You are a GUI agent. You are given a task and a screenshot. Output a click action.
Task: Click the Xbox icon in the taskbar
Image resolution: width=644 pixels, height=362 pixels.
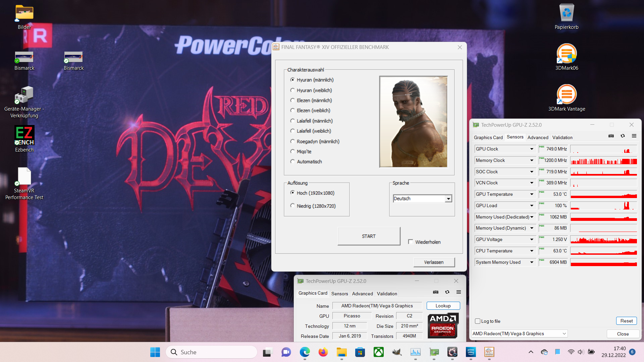click(379, 352)
